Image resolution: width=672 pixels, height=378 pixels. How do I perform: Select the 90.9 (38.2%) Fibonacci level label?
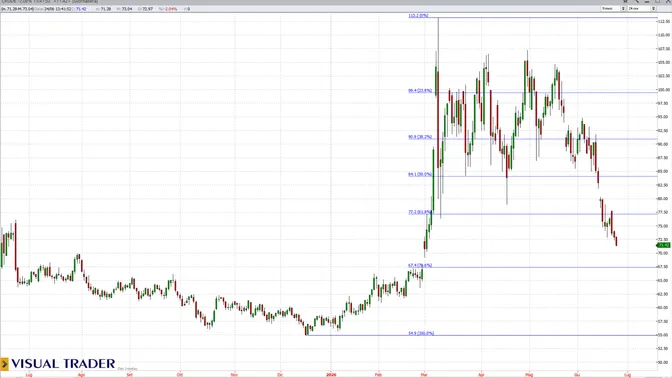[420, 137]
